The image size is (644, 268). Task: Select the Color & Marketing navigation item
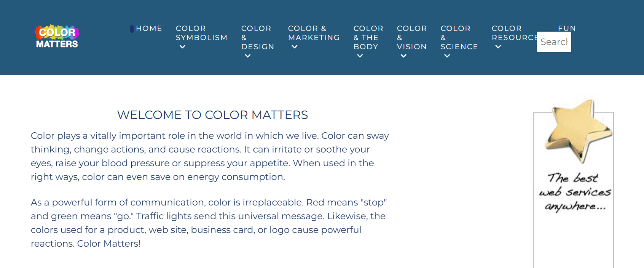(x=314, y=33)
